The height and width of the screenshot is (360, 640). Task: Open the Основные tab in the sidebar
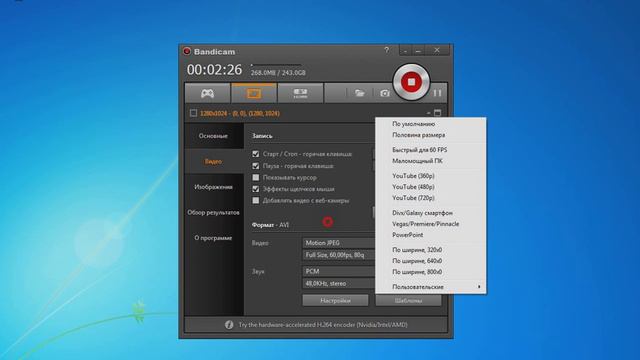(213, 136)
